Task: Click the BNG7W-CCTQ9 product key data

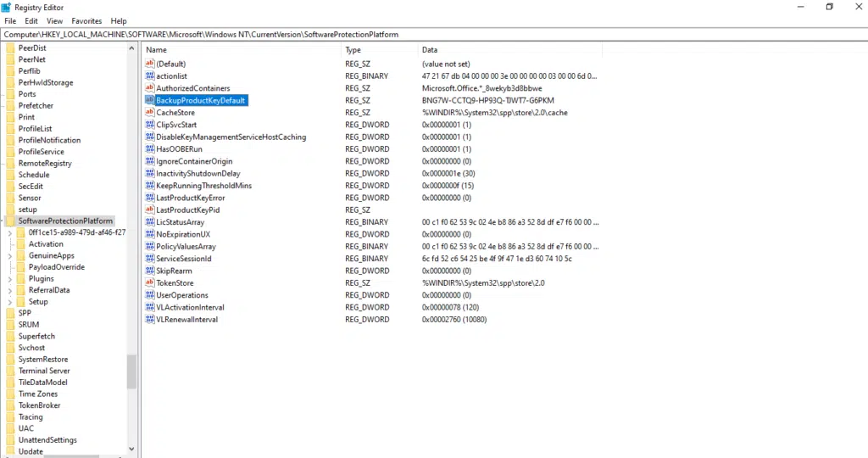Action: (487, 100)
